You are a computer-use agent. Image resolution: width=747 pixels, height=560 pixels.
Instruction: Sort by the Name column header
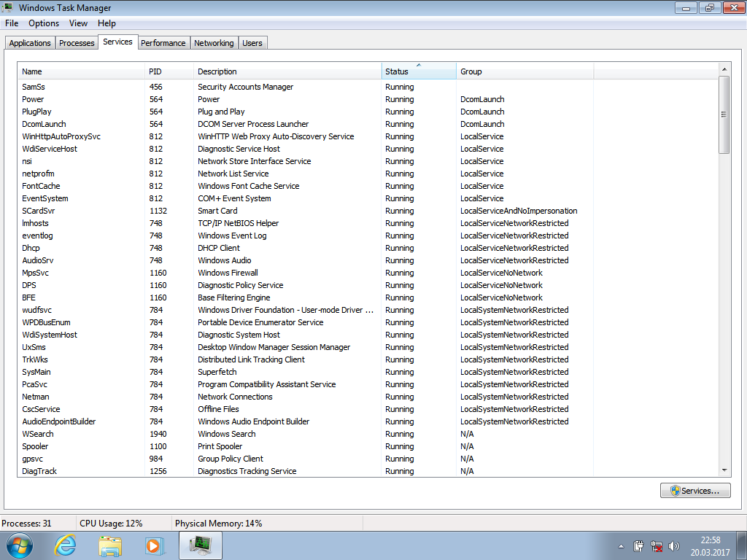coord(81,71)
